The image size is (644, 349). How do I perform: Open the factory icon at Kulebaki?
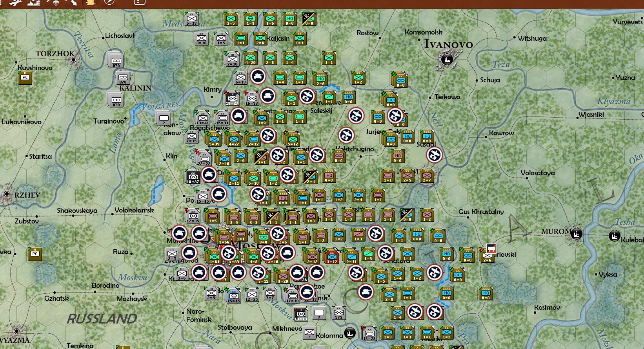(x=614, y=236)
